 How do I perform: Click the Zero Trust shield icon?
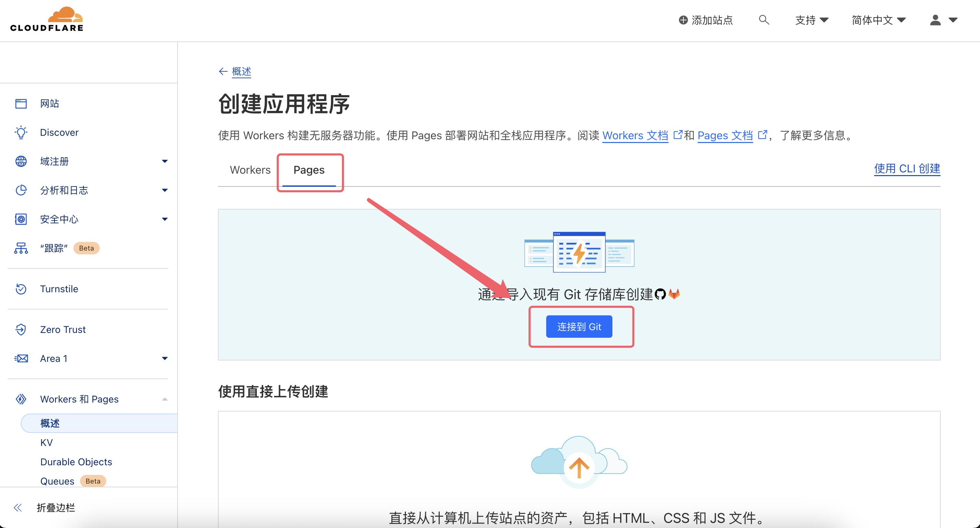[x=21, y=329]
